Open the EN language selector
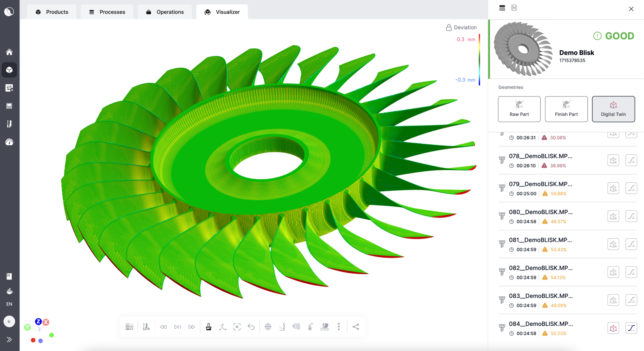 tap(9, 304)
